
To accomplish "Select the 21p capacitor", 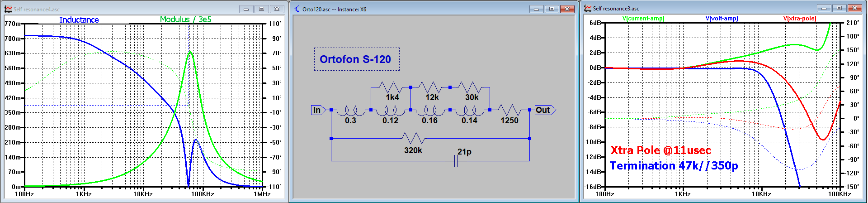I will [456, 161].
